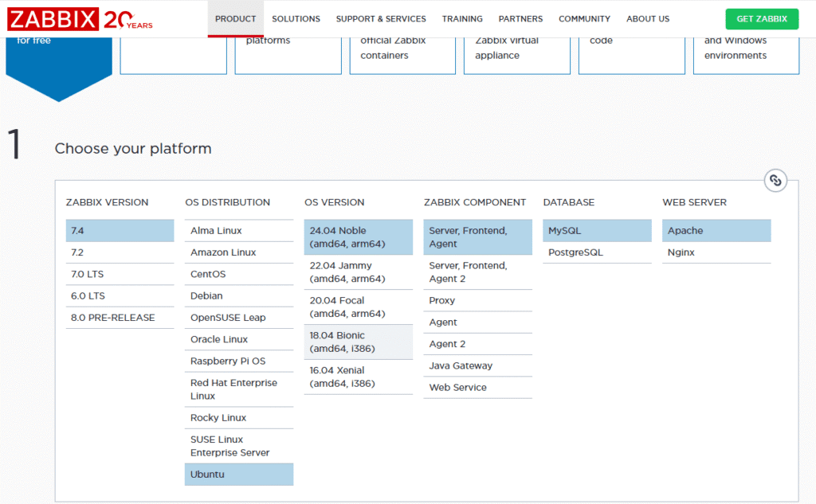Open the Partners menu
816x504 pixels.
520,19
